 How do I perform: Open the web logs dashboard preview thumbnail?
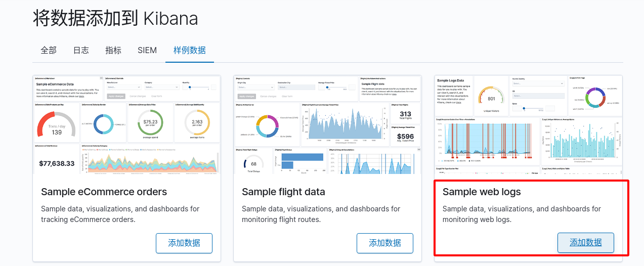pos(528,124)
